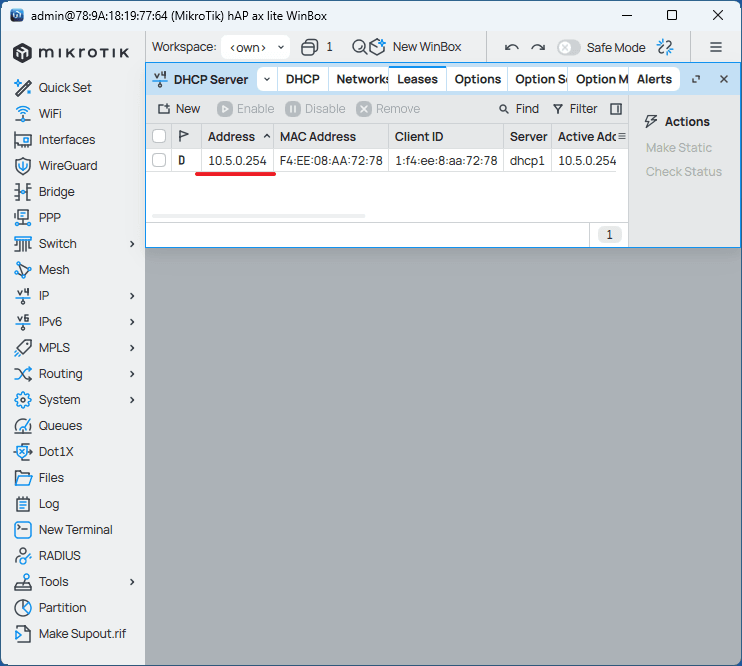Toggle Safe Mode switch
This screenshot has width=742, height=666.
coord(568,47)
